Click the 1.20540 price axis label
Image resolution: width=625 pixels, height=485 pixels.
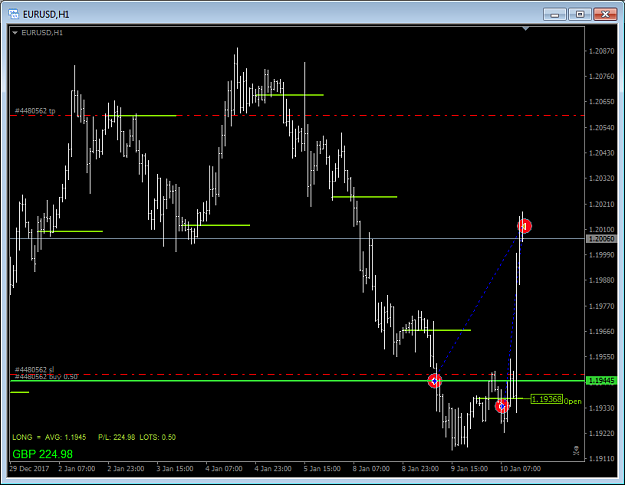[x=602, y=128]
